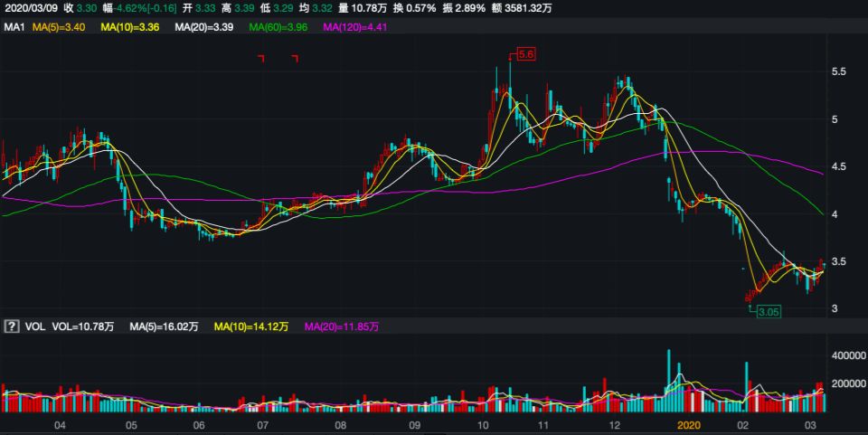Screen dimensions: 868x435
Task: Click the first red corner marker near July
Action: tap(261, 58)
